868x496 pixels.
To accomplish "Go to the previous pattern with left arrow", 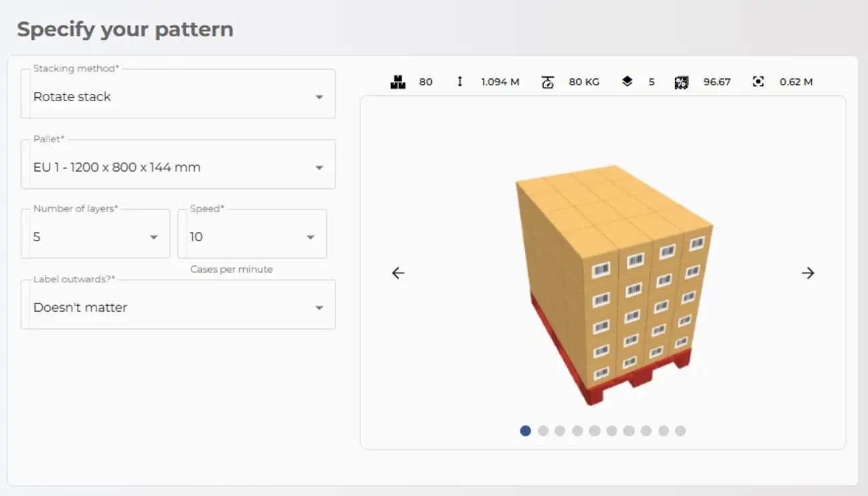I will [399, 273].
